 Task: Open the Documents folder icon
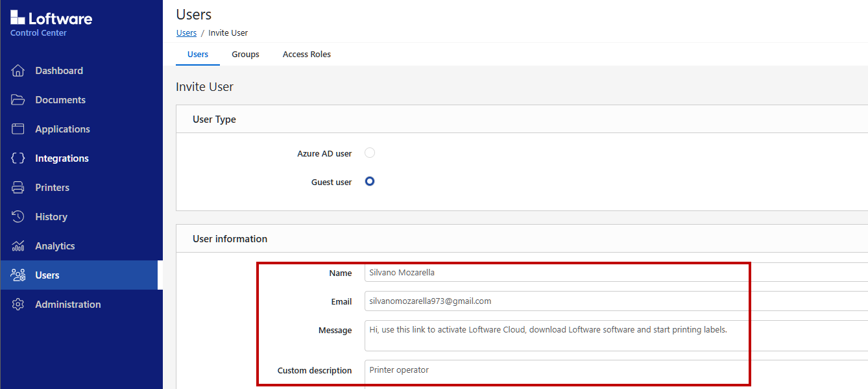click(18, 100)
